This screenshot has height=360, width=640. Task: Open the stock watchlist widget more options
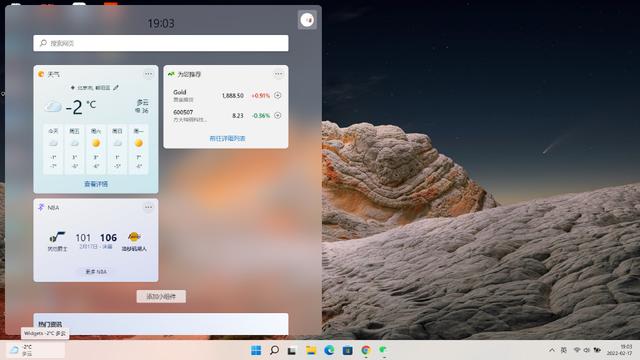coord(278,74)
